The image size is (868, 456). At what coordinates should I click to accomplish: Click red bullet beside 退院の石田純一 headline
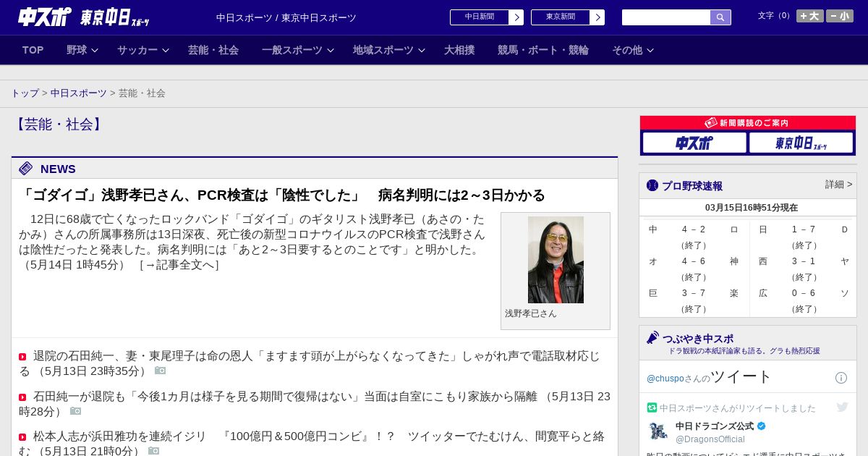22,357
